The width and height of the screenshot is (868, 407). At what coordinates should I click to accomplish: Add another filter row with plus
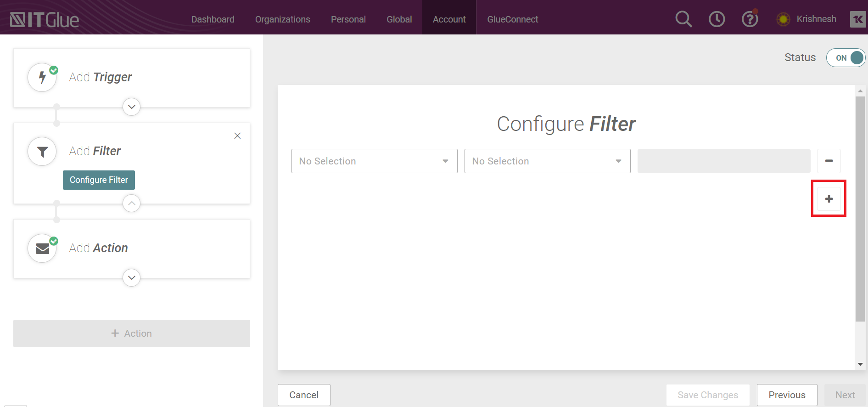tap(829, 199)
